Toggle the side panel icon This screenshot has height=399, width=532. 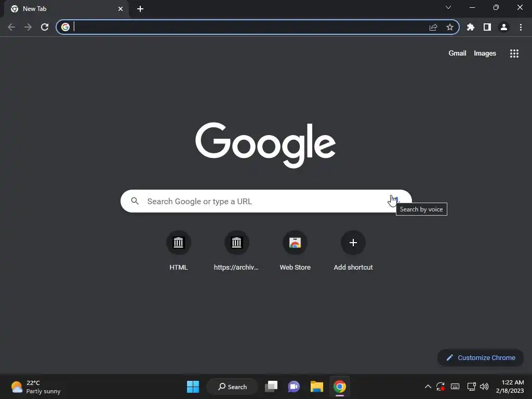487,27
